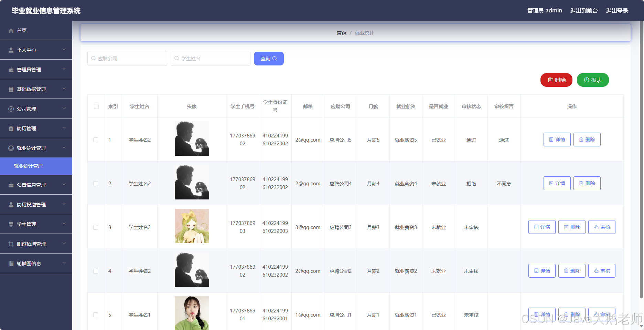Expand 基础数据管理 chevron arrow

(x=64, y=89)
